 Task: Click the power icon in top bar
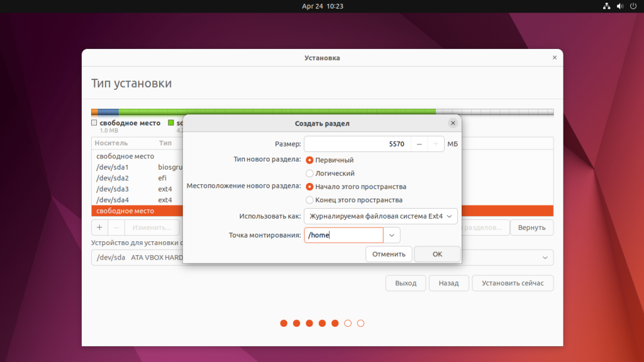point(633,6)
